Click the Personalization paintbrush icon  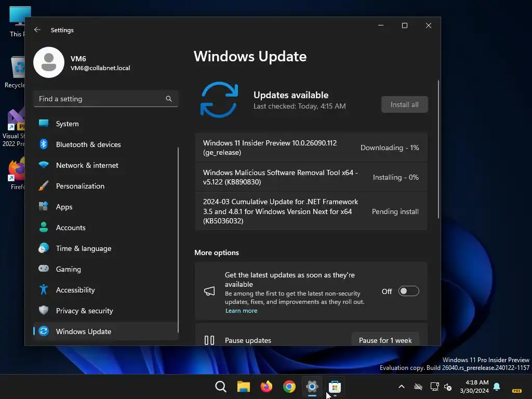pyautogui.click(x=44, y=185)
